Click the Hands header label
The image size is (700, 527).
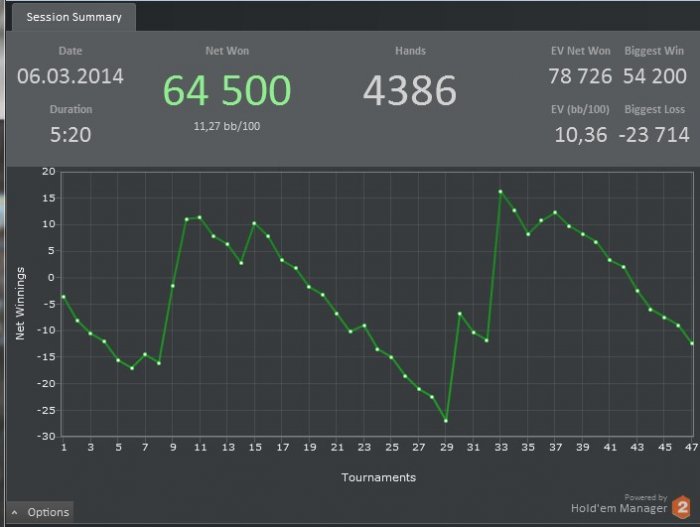click(x=410, y=51)
